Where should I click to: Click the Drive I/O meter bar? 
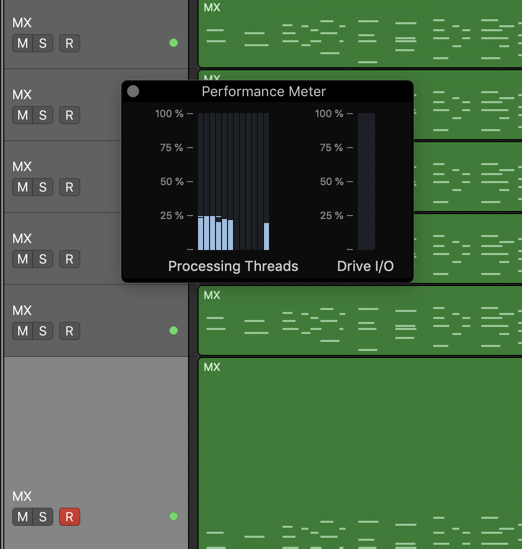366,181
